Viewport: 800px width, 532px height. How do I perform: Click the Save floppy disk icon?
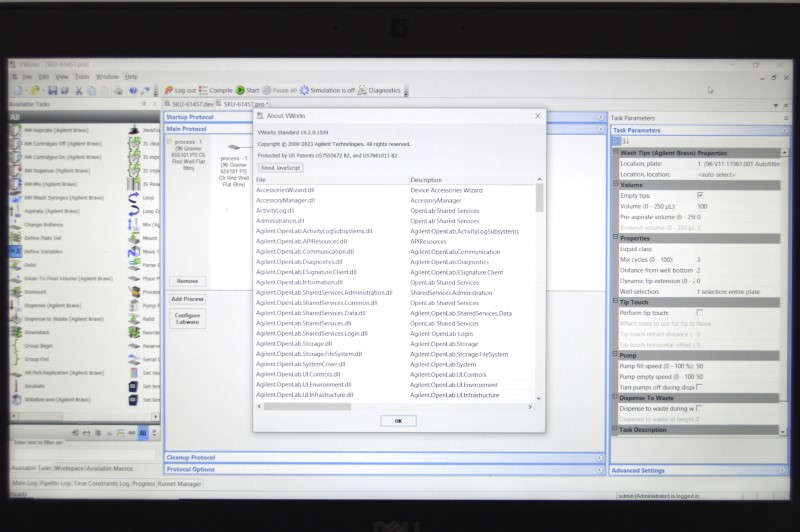coord(52,90)
